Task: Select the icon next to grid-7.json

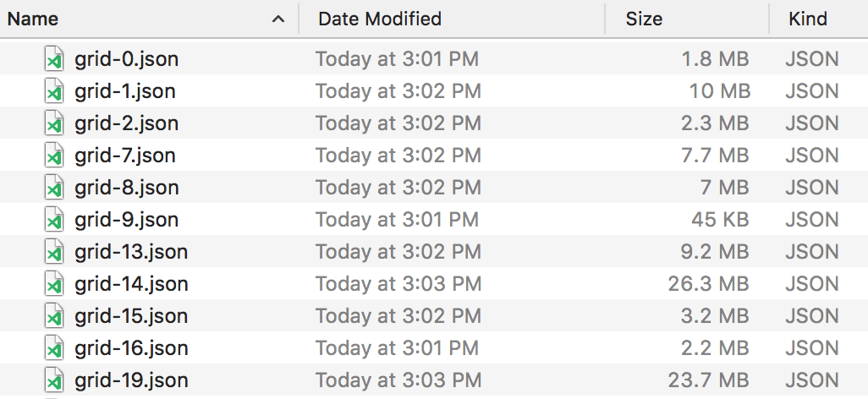Action: pyautogui.click(x=54, y=156)
